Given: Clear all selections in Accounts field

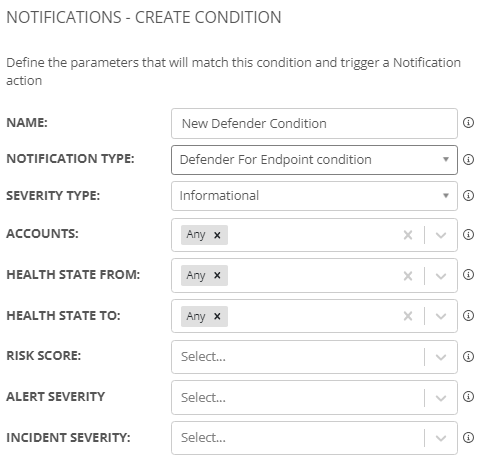Looking at the screenshot, I should pos(408,235).
